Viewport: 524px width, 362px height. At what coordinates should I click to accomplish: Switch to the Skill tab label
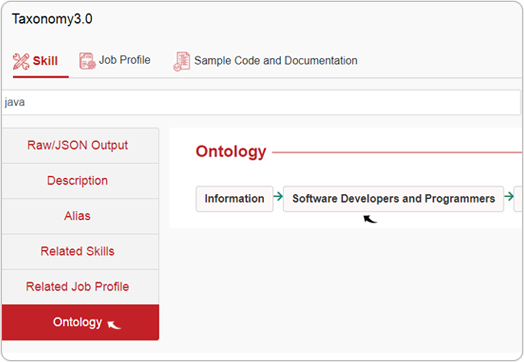coord(45,61)
